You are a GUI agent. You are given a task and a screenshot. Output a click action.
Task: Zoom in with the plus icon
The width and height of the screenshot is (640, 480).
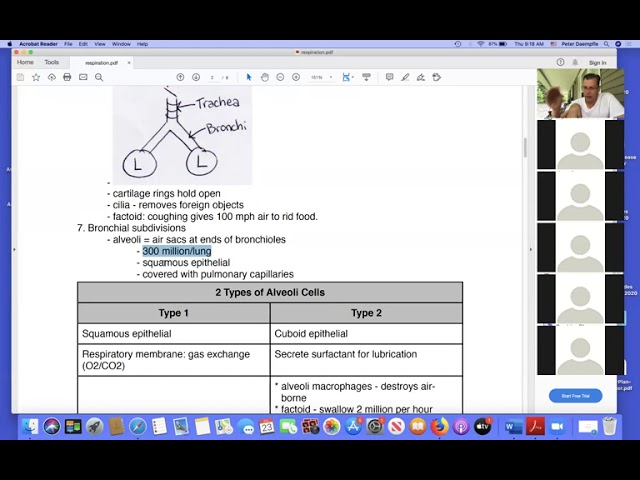pyautogui.click(x=296, y=77)
